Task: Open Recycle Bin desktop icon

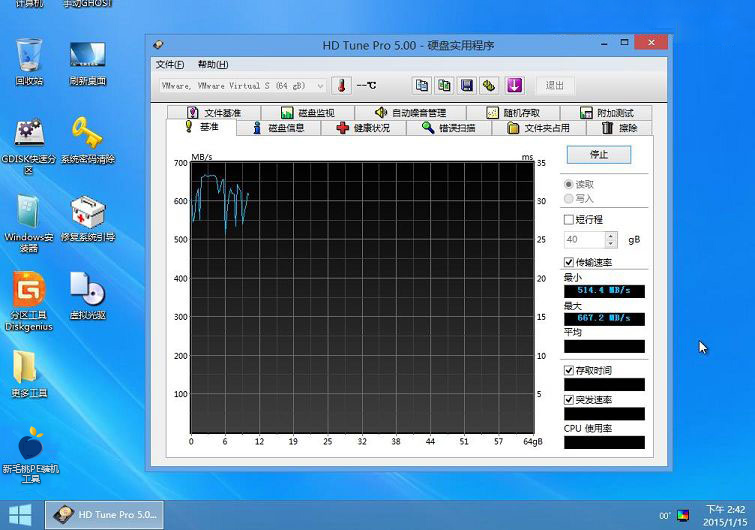Action: click(x=29, y=62)
